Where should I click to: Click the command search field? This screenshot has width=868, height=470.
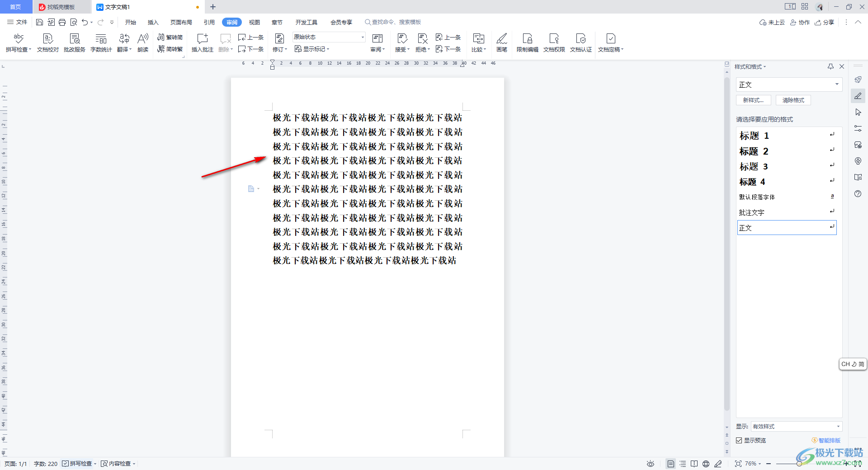(393, 22)
